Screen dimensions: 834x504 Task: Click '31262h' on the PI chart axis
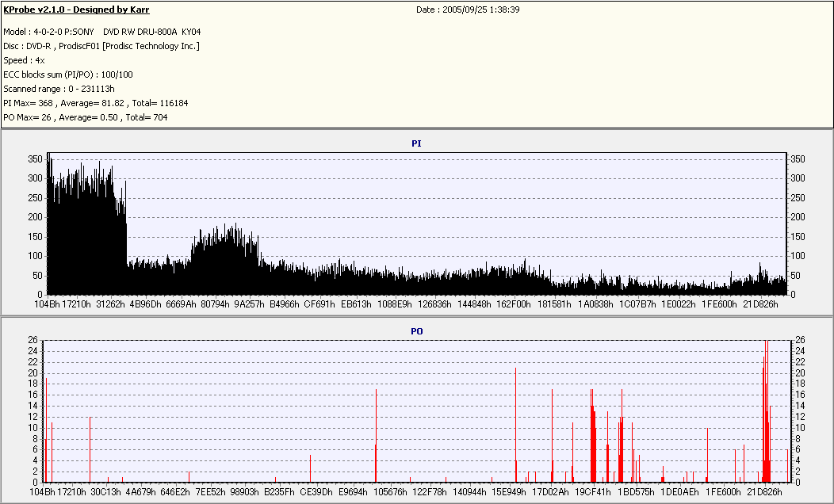(x=110, y=304)
